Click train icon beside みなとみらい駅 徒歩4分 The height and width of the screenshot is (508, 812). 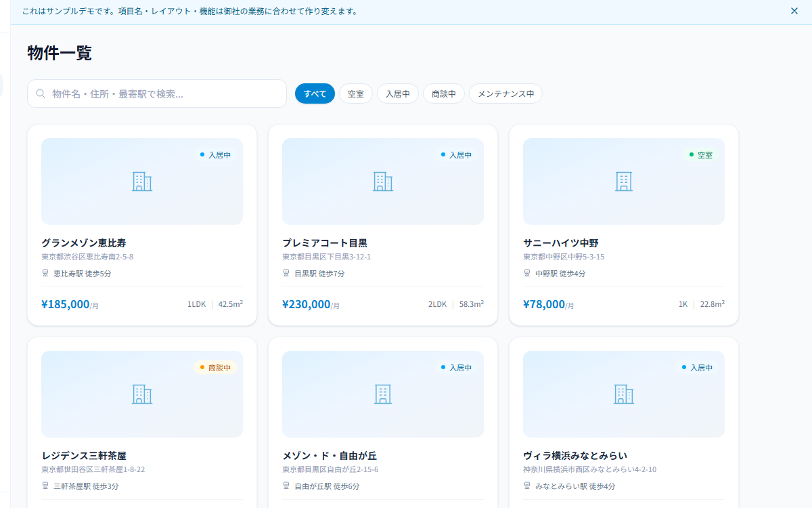coord(527,486)
